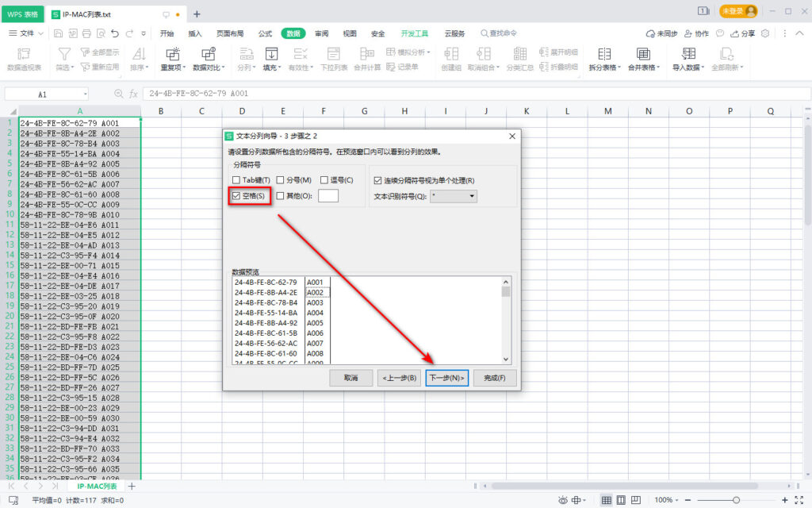
Task: Click the 数据对比 data compare icon
Action: 209,54
